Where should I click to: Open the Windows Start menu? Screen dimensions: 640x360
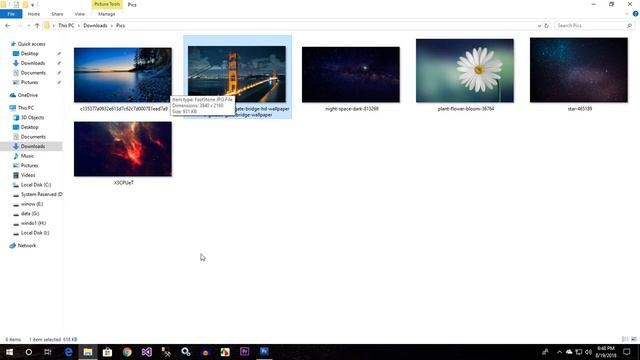click(x=9, y=352)
